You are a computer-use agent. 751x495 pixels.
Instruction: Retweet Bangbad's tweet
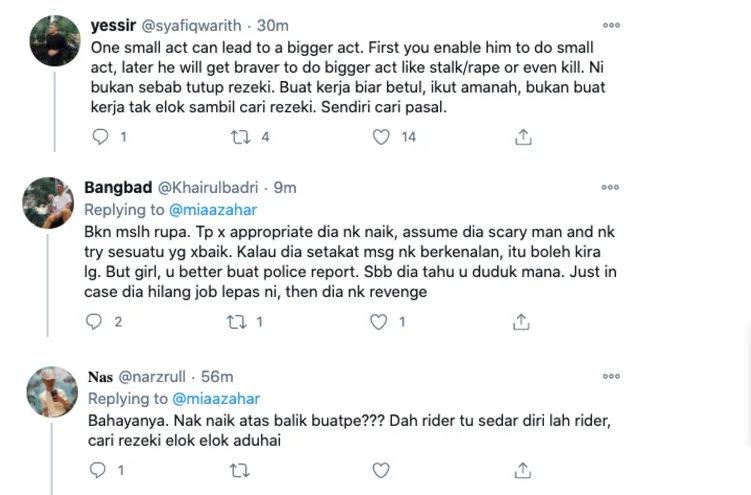[x=237, y=322]
